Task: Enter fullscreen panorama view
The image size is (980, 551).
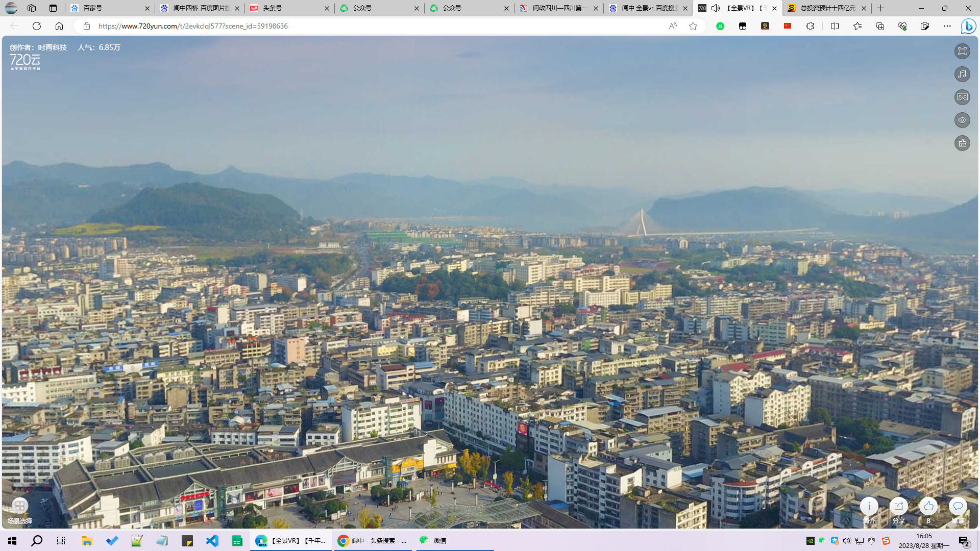Action: [962, 51]
